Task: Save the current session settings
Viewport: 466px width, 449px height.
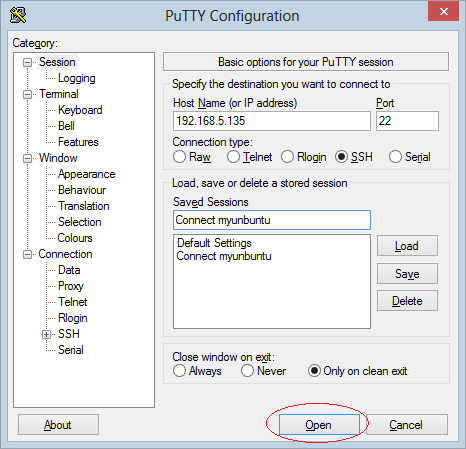Action: [407, 274]
